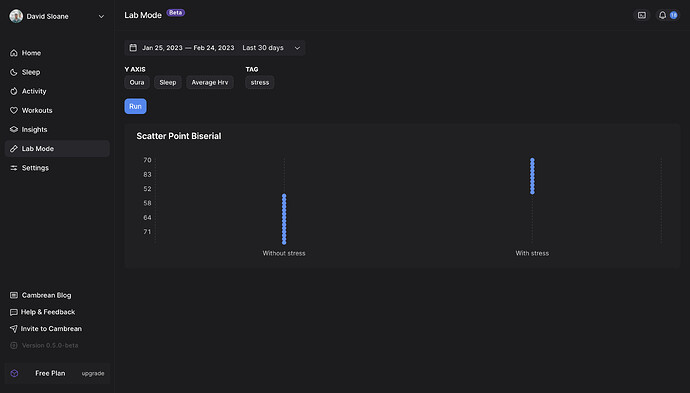Click David Sloane profile avatar

click(x=16, y=16)
